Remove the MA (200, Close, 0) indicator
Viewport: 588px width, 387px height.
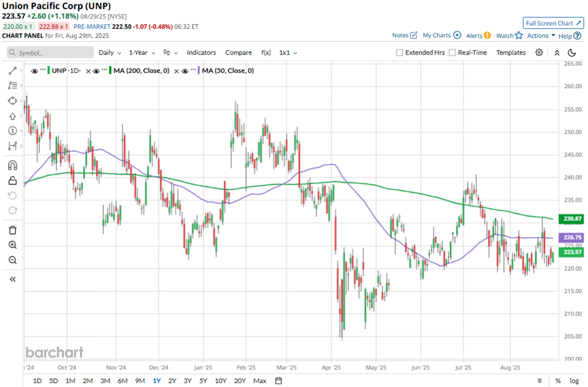point(176,71)
